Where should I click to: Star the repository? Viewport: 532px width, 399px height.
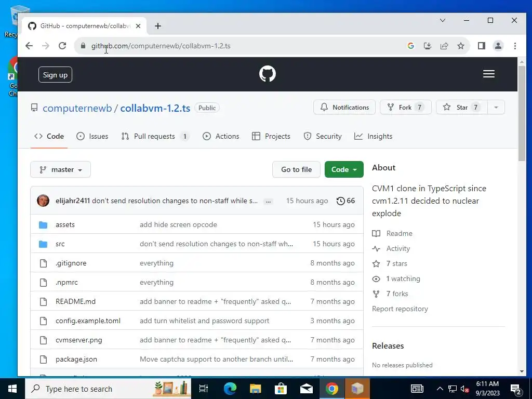pos(462,107)
